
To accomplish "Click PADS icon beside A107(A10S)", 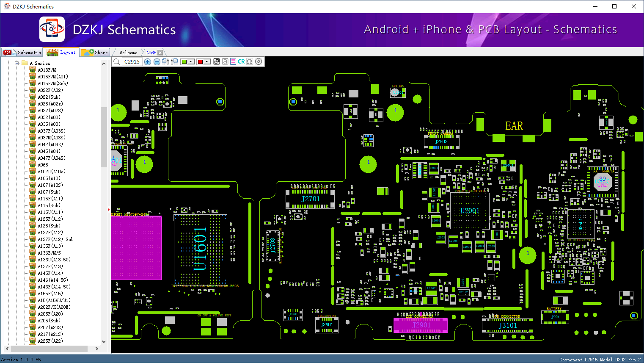I will point(33,185).
